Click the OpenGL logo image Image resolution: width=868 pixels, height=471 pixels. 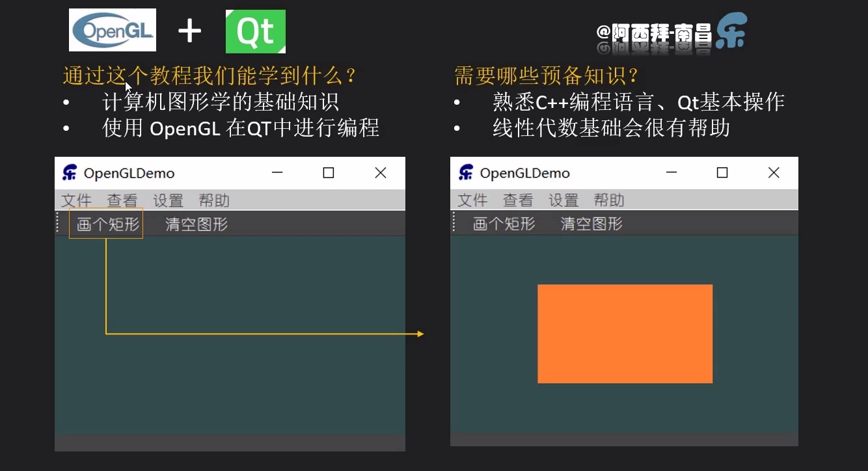tap(112, 29)
